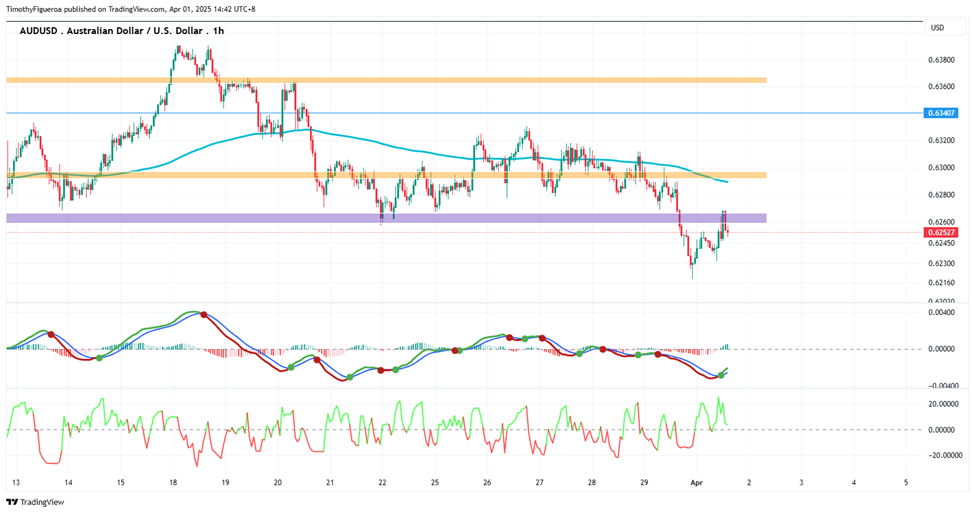Select the red MACD crossover dot at the peak near date 18
This screenshot has height=513, width=975.
[x=203, y=315]
